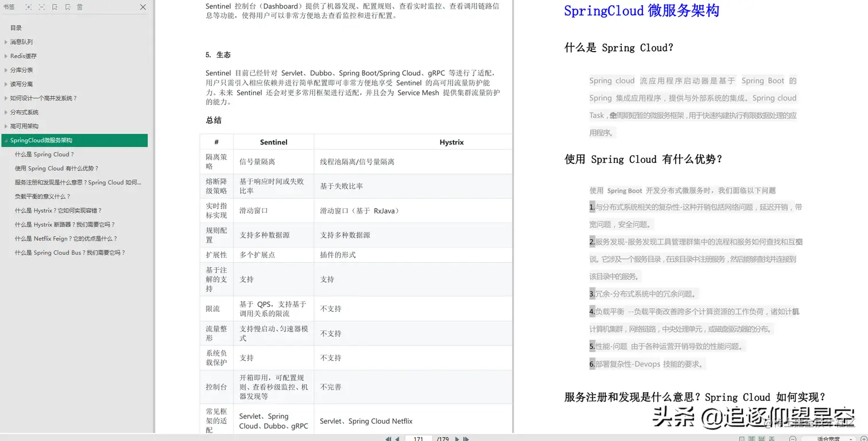
Task: Select the 什么是 Spring Cloud? bookmark
Action: pos(43,154)
